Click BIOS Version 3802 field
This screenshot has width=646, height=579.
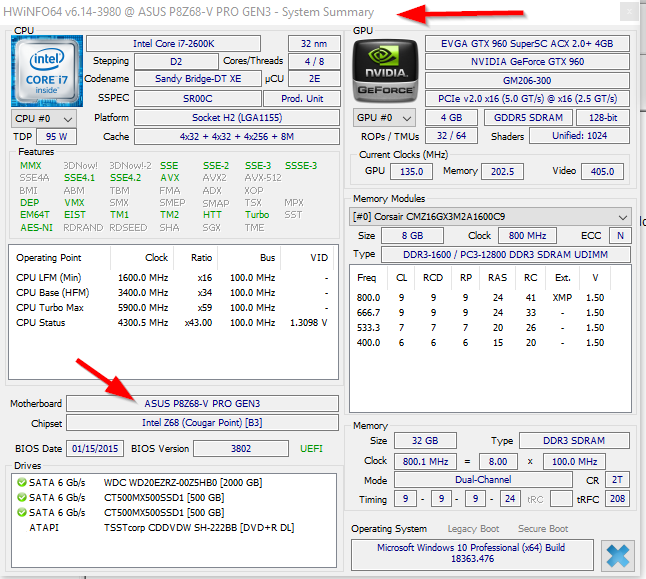[241, 448]
